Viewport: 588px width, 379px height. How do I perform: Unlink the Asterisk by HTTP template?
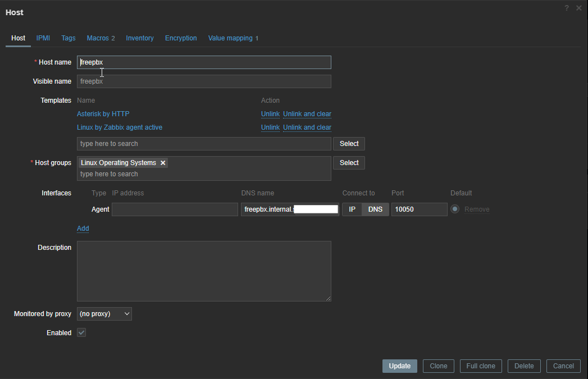point(270,114)
